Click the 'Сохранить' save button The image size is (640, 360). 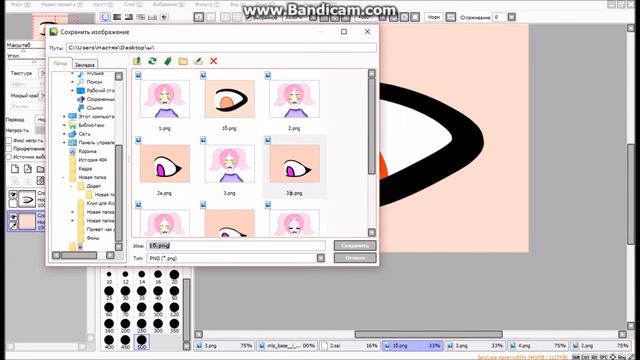click(355, 246)
